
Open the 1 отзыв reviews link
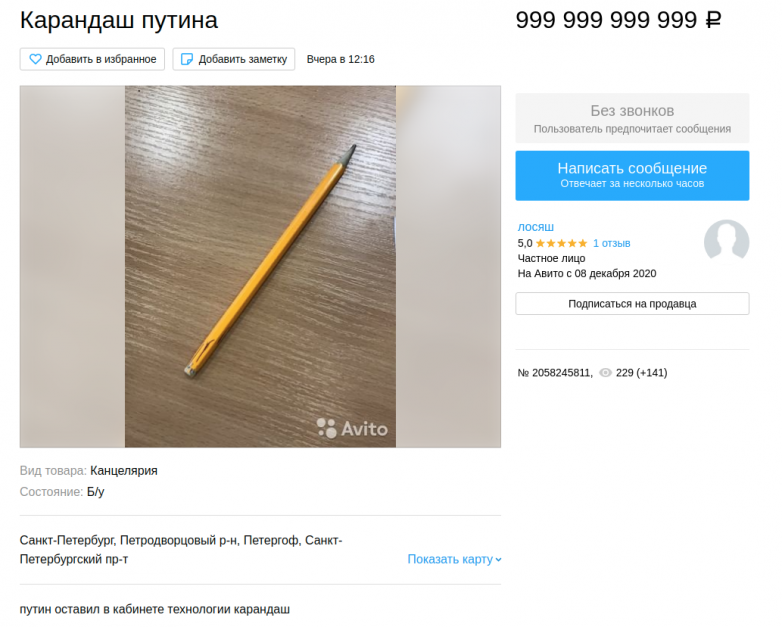tap(611, 243)
